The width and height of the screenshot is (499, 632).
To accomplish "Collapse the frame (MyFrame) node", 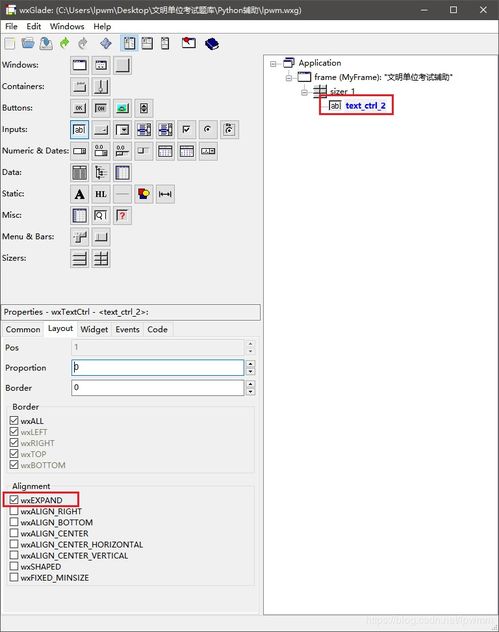I will (x=289, y=78).
